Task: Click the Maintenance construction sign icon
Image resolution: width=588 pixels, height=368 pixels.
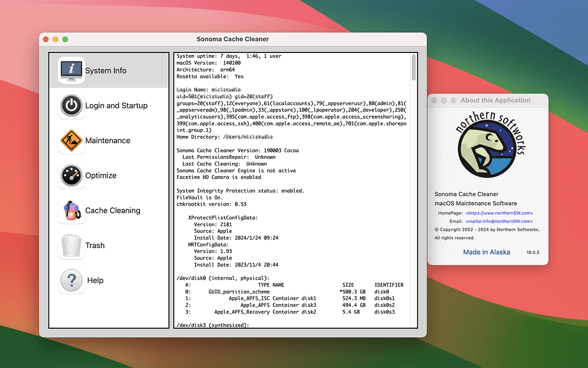Action: point(72,141)
